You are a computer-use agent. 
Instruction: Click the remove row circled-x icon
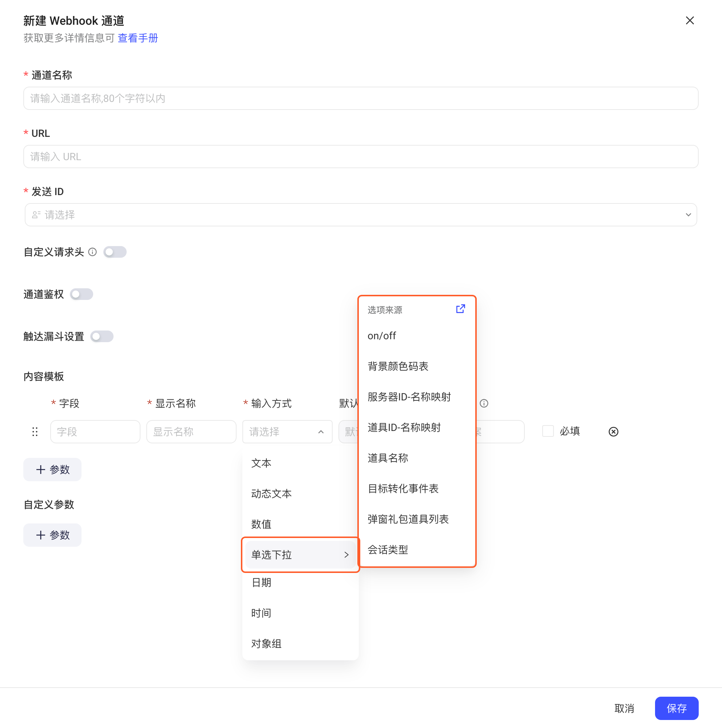click(614, 432)
